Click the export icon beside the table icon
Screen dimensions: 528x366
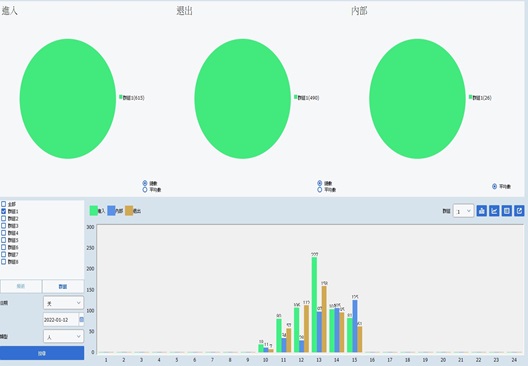pyautogui.click(x=519, y=211)
